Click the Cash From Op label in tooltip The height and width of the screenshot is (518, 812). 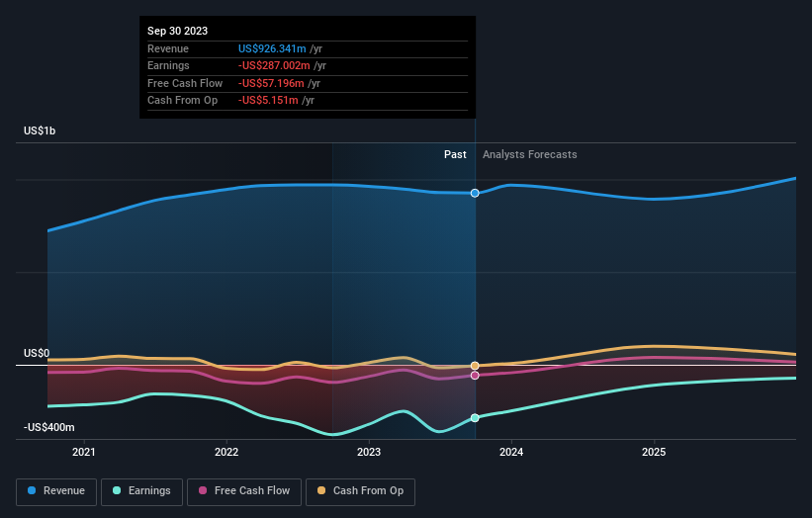182,101
